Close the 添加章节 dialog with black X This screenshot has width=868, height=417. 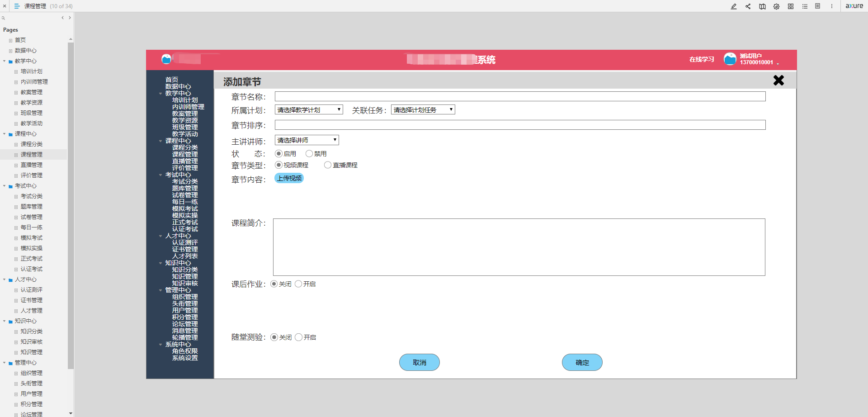pyautogui.click(x=778, y=81)
